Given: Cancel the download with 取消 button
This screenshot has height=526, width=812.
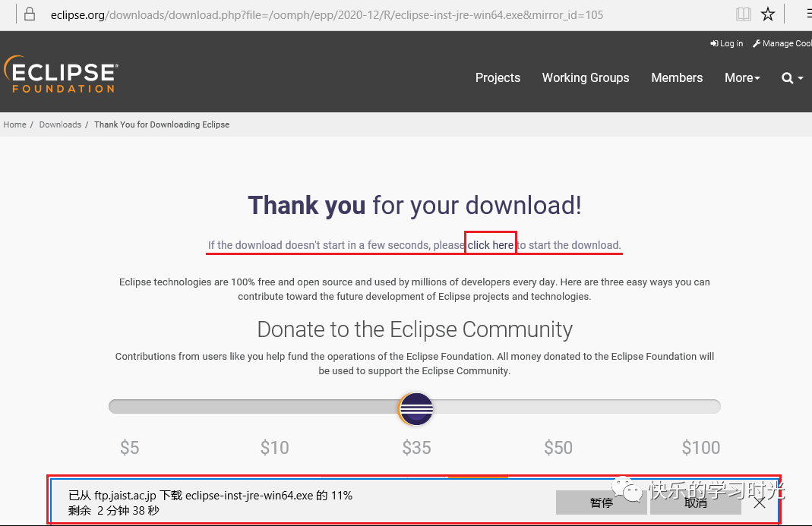Looking at the screenshot, I should point(696,502).
